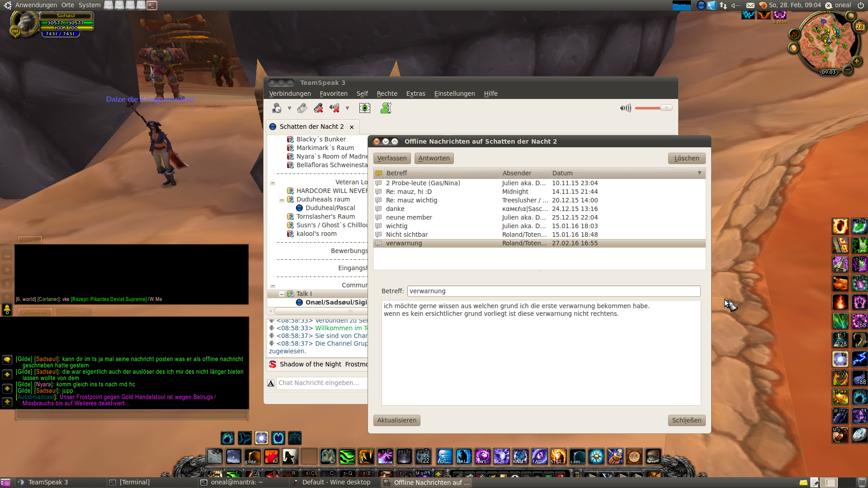This screenshot has width=868, height=488.
Task: Click the TeamSpeak away-status toolbar icon
Action: coord(277,108)
